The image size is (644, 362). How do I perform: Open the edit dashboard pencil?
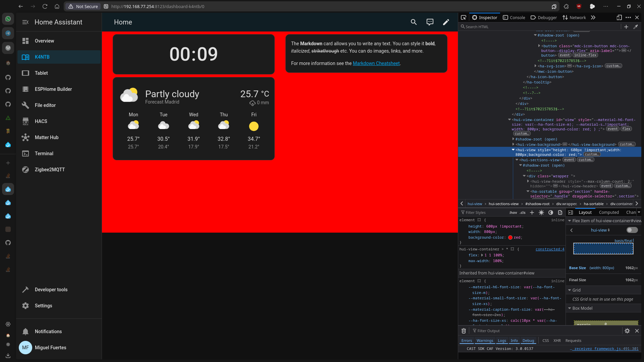click(446, 22)
